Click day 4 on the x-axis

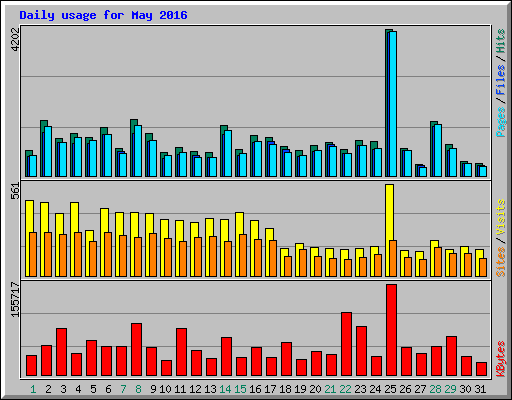(x=78, y=389)
